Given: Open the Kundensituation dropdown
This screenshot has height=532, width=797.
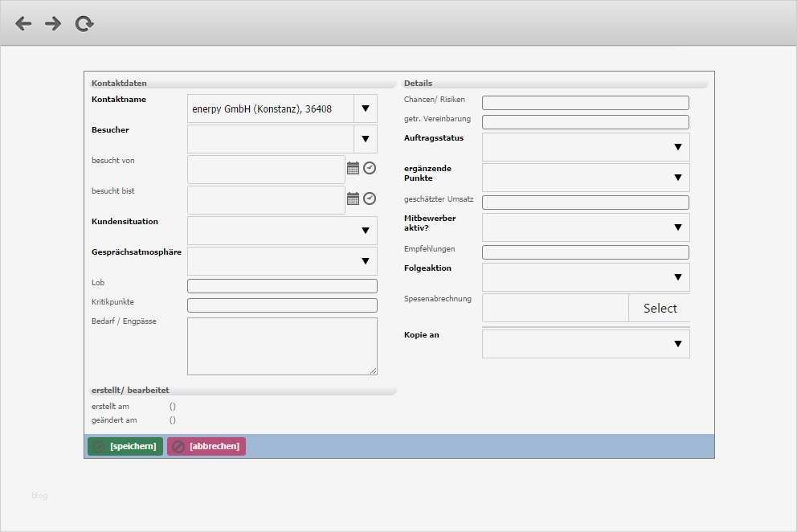Looking at the screenshot, I should (x=282, y=231).
